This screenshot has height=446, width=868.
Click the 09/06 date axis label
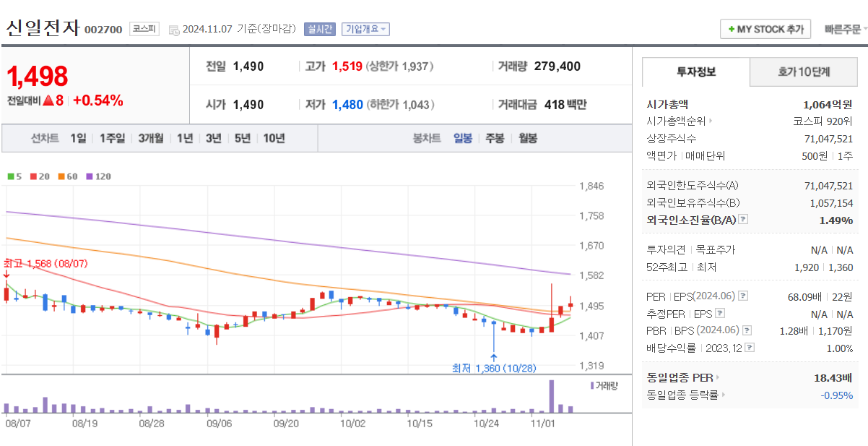pos(219,424)
